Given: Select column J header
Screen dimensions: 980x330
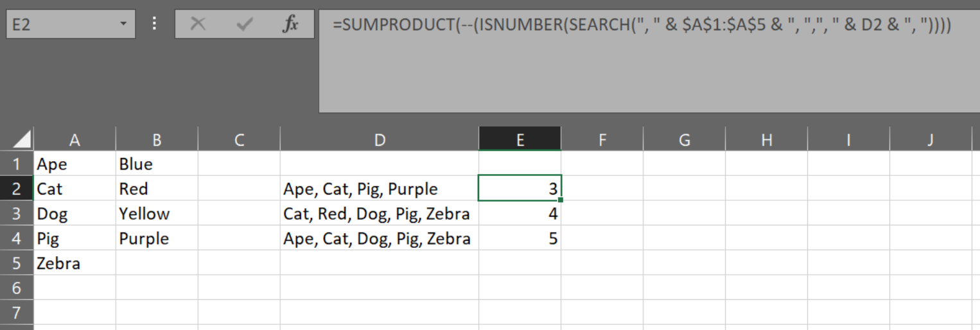Looking at the screenshot, I should click(x=930, y=139).
